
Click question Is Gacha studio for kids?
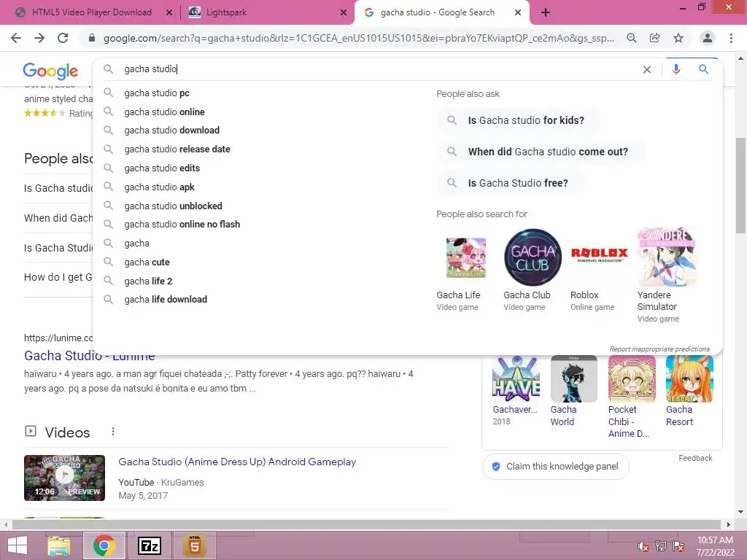519,120
